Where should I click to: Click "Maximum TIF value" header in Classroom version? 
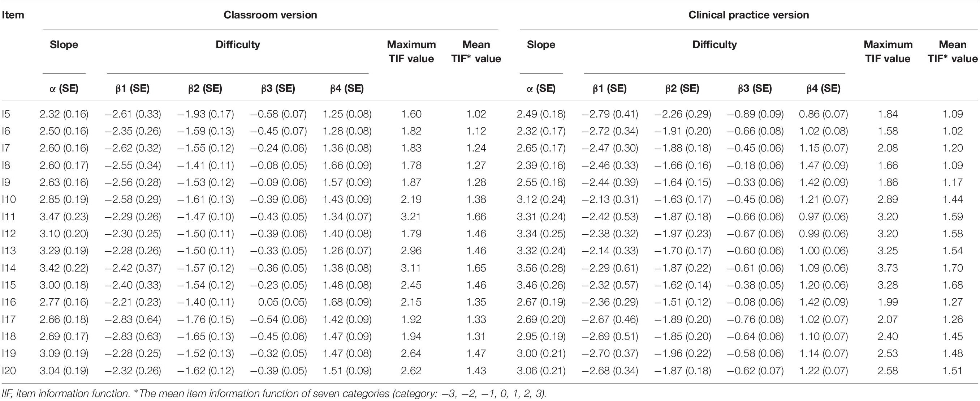(411, 51)
